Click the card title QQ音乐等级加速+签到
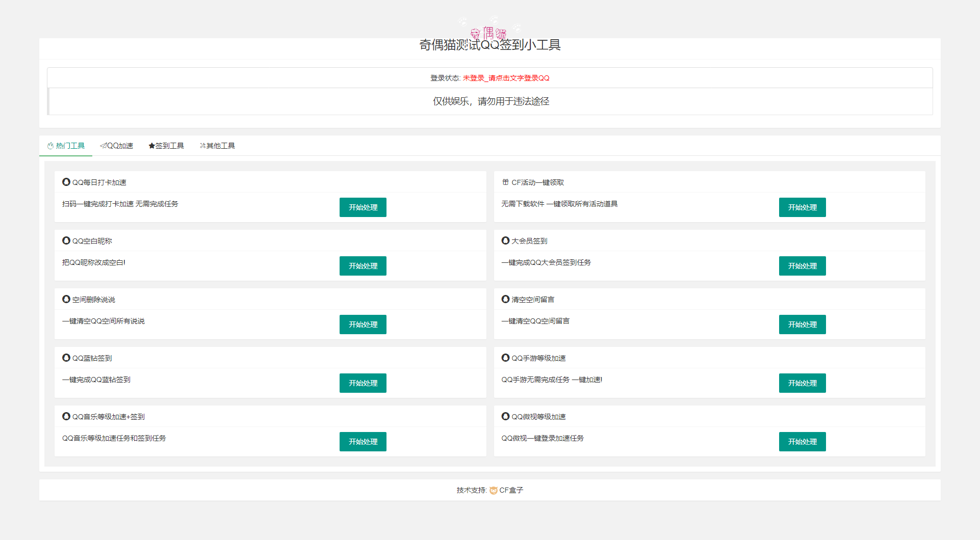The image size is (980, 540). click(108, 417)
